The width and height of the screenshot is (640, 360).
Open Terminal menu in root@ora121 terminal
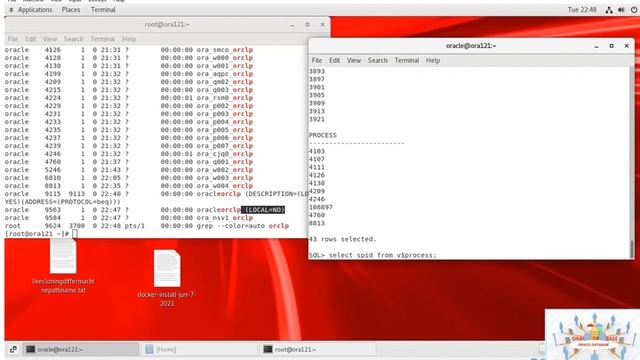[102, 39]
